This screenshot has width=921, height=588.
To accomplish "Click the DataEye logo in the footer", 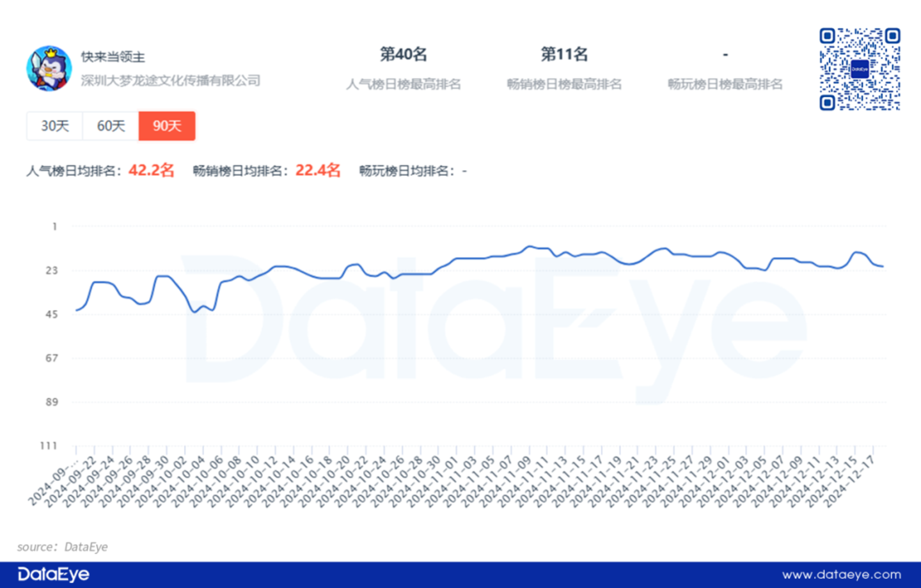I will pyautogui.click(x=54, y=575).
